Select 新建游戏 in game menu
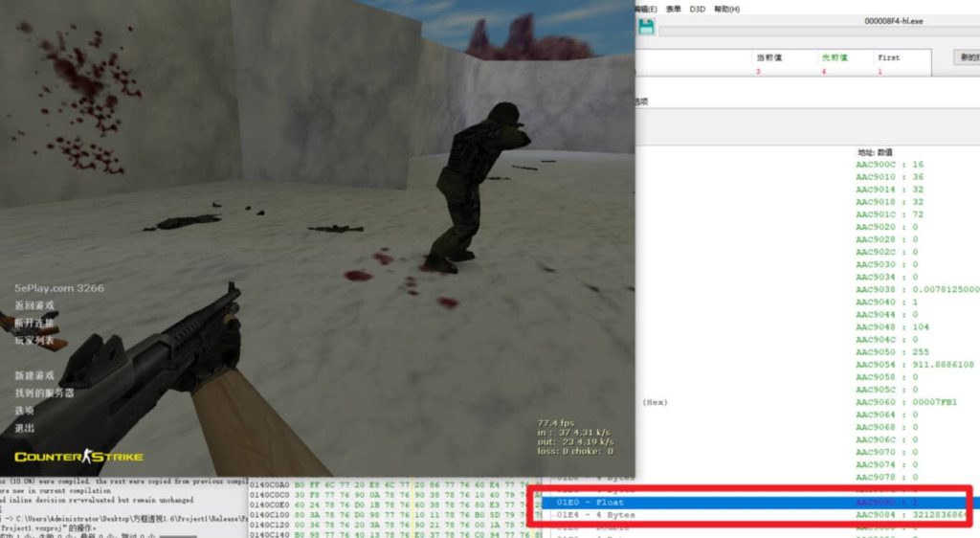The height and width of the screenshot is (538, 980). click(x=33, y=375)
